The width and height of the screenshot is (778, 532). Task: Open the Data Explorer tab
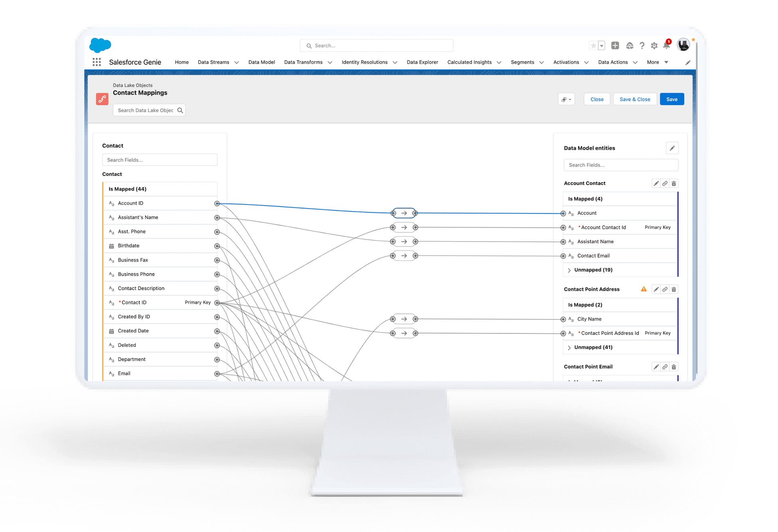tap(422, 62)
